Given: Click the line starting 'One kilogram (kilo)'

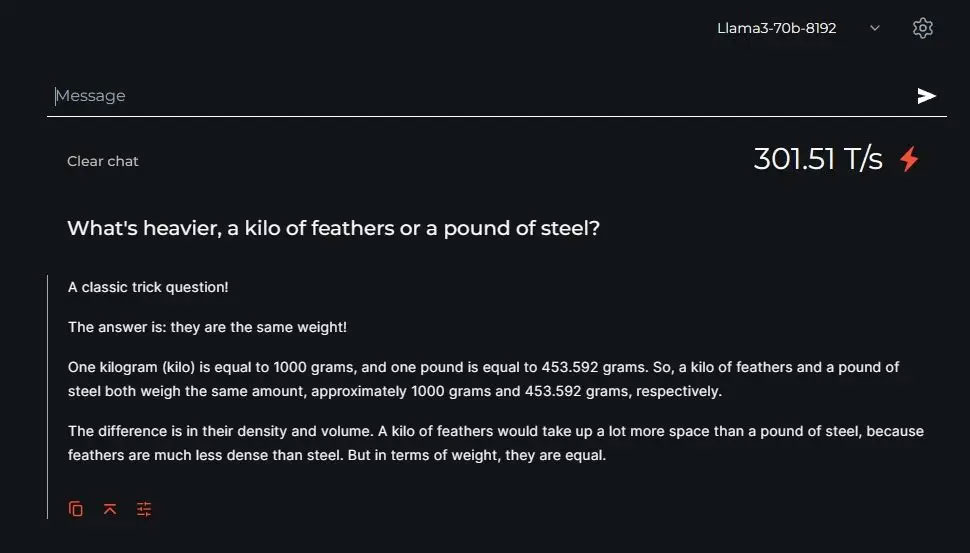Looking at the screenshot, I should [x=483, y=367].
